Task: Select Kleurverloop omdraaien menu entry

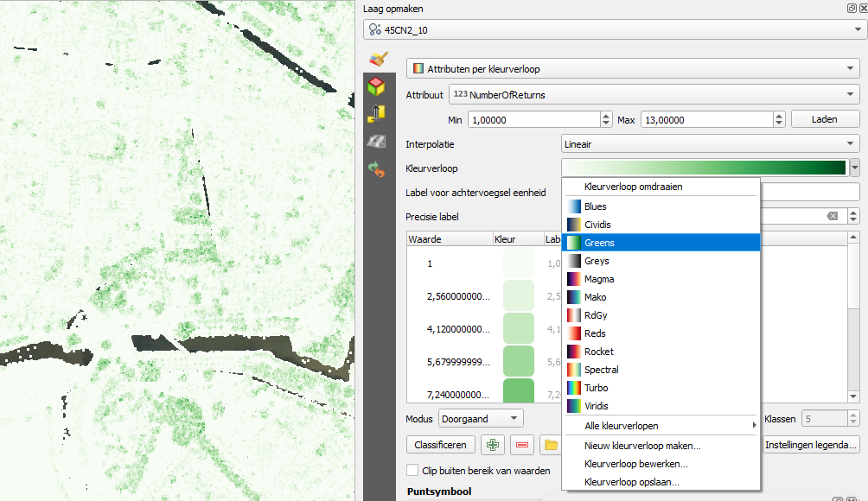Action: tap(633, 187)
